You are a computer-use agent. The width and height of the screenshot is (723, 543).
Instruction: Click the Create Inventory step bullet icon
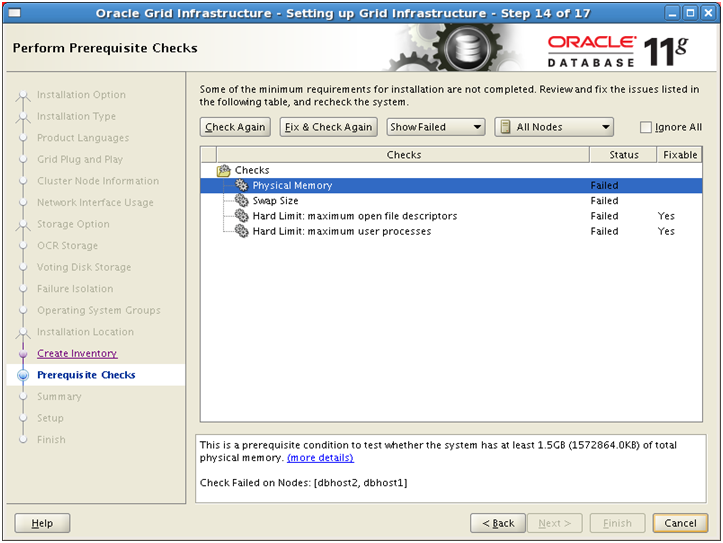(23, 354)
